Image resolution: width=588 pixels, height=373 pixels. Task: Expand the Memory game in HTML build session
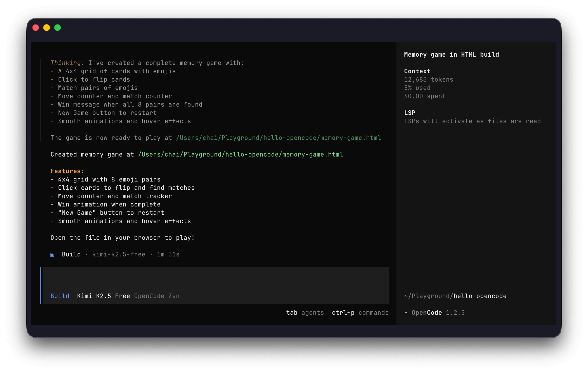tap(452, 54)
